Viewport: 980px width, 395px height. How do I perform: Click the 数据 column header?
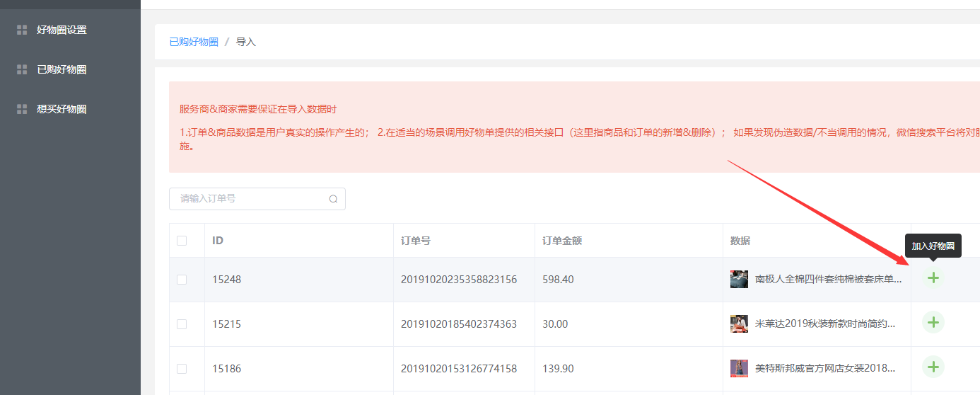pyautogui.click(x=740, y=241)
